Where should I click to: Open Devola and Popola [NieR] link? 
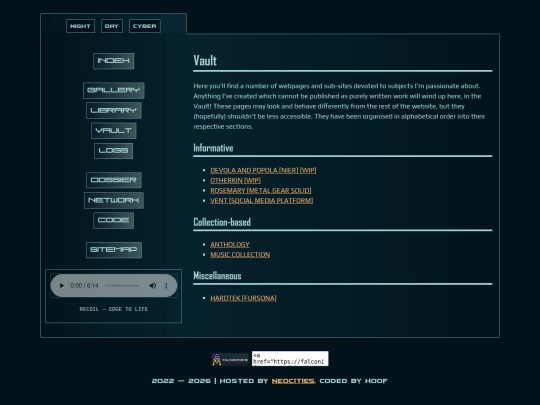point(263,170)
